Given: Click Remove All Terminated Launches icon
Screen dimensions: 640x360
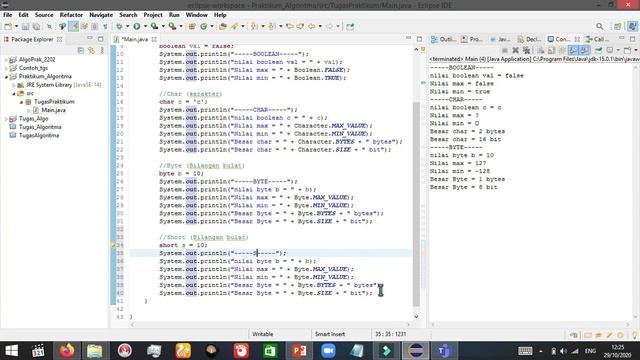Looking at the screenshot, I should point(527,50).
